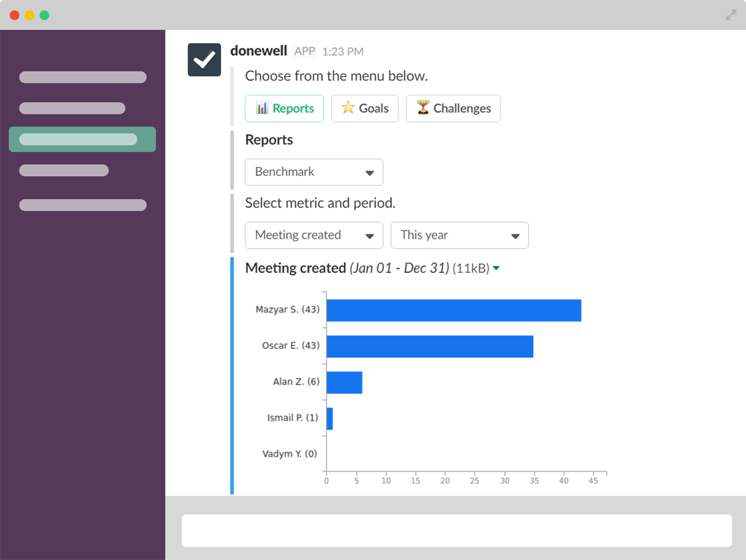Screen dimensions: 746x560
Task: Open the Meeting created metric dropdown
Action: click(314, 236)
